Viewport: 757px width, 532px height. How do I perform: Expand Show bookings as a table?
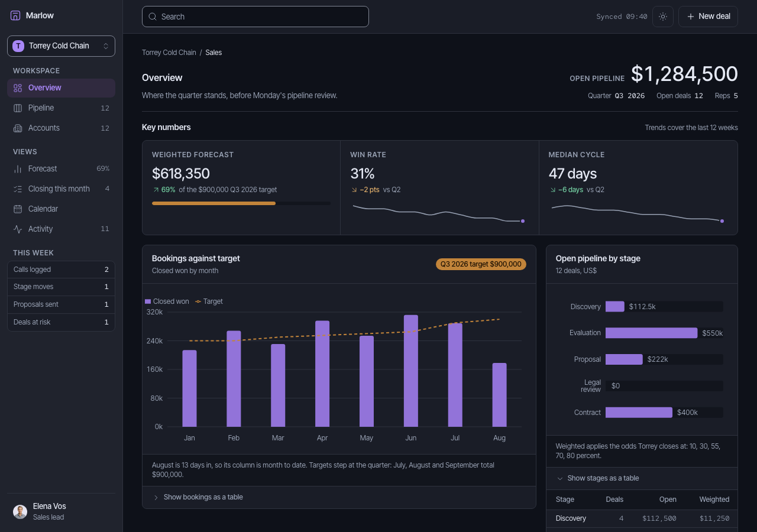(339, 497)
